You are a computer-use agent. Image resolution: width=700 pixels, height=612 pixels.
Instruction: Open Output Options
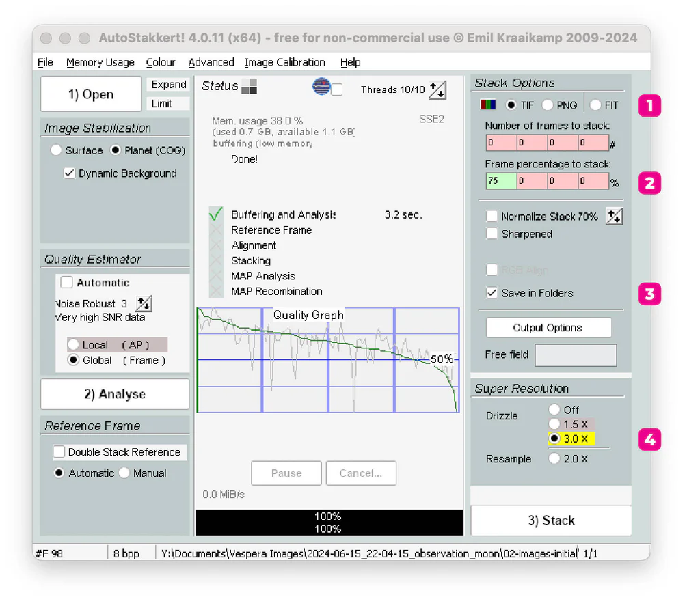(x=548, y=328)
